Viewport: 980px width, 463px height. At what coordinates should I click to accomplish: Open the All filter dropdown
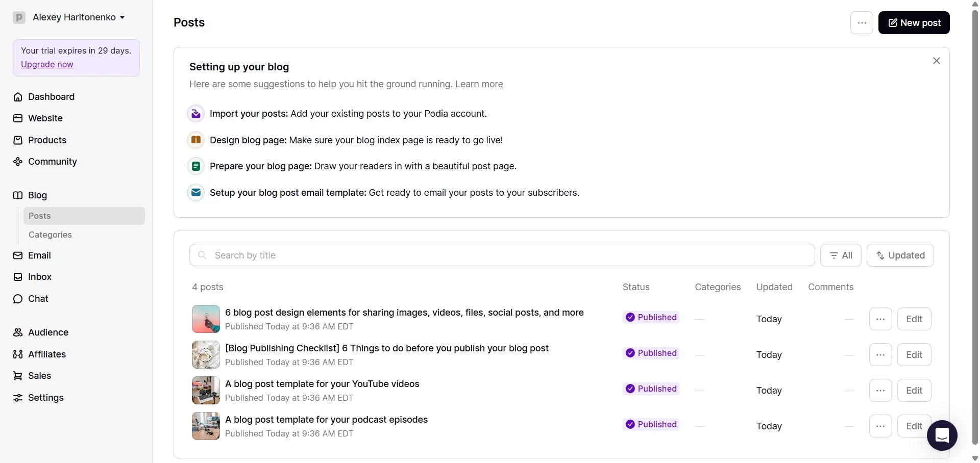click(x=841, y=255)
